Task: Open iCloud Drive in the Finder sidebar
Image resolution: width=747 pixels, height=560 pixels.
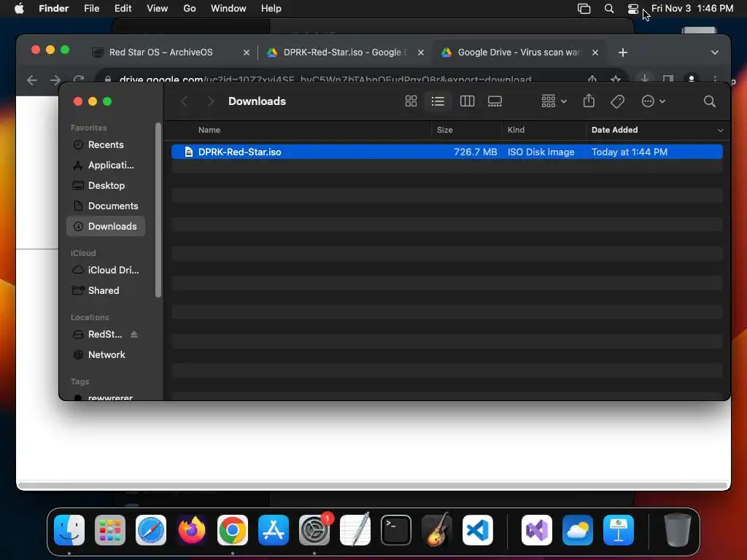Action: pos(106,270)
